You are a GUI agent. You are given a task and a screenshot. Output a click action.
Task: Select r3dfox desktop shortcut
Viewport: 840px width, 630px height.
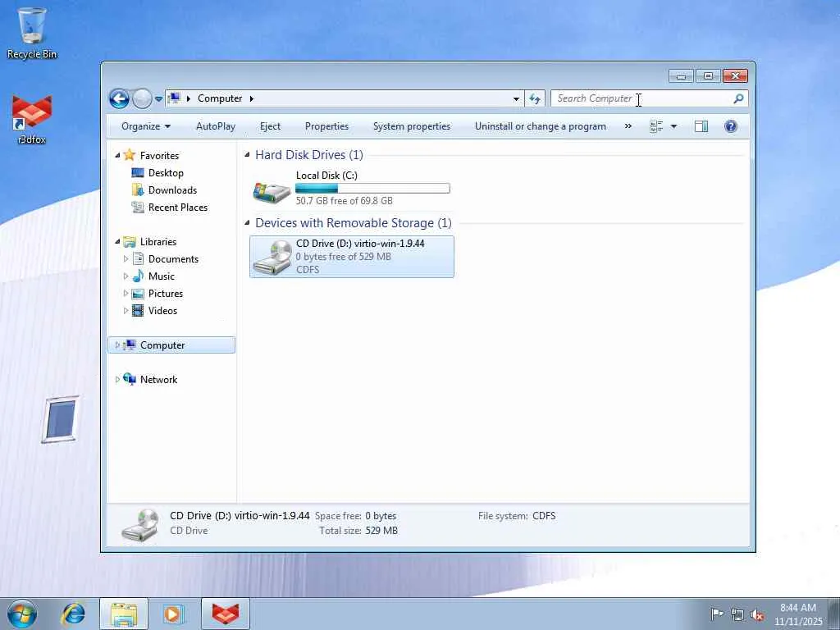(32, 120)
